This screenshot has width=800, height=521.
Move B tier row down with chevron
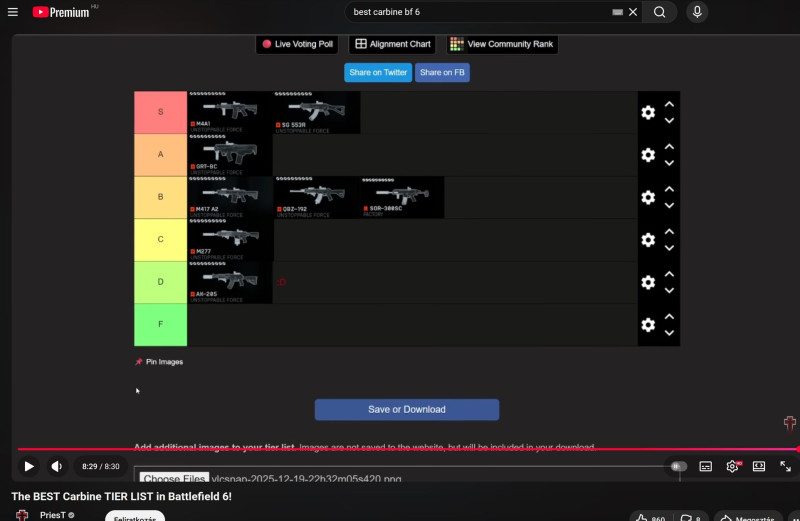pyautogui.click(x=669, y=205)
